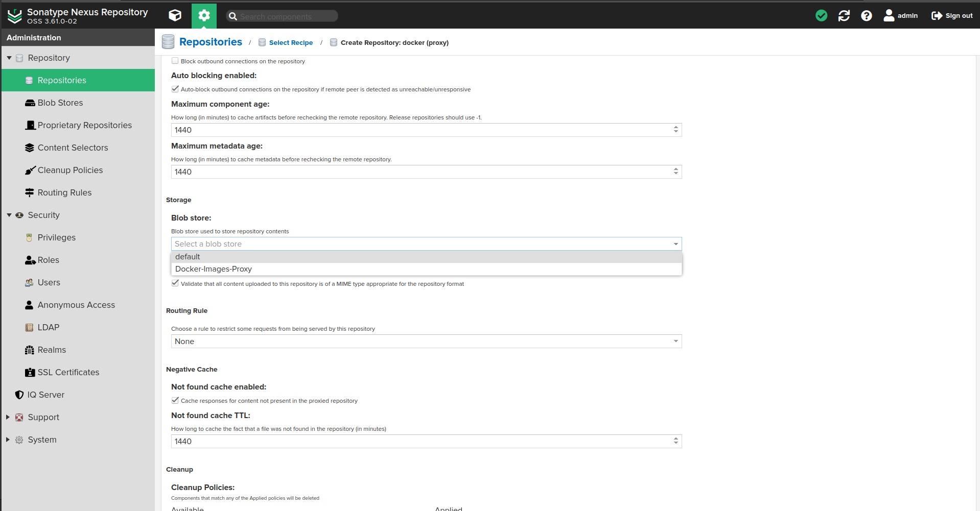Open the Routing Rule None dropdown

click(426, 342)
